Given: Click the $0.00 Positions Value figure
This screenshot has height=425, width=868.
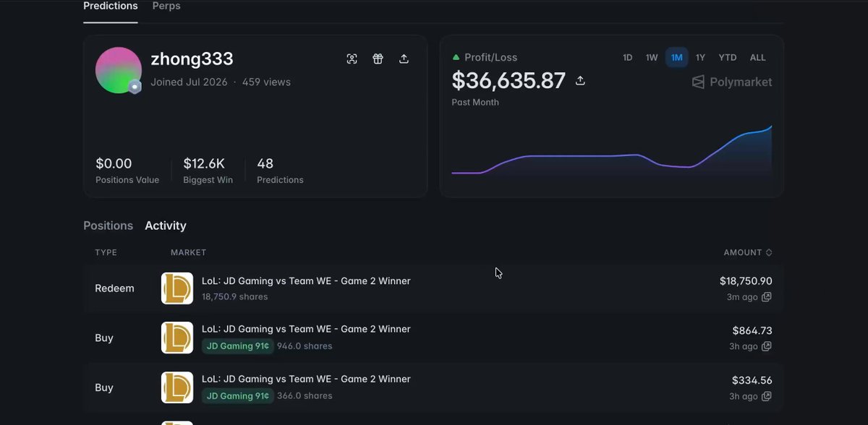Looking at the screenshot, I should coord(114,164).
